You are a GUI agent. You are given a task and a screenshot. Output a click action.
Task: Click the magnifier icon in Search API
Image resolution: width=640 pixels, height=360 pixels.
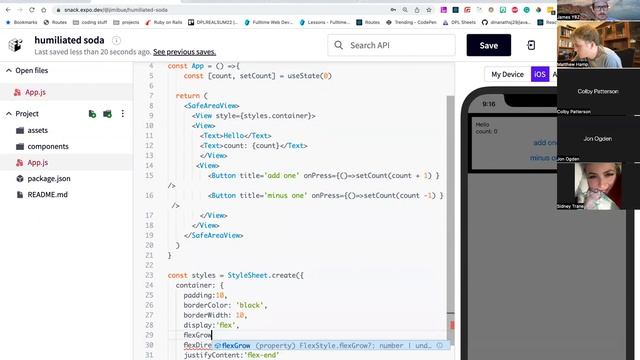[x=338, y=45]
